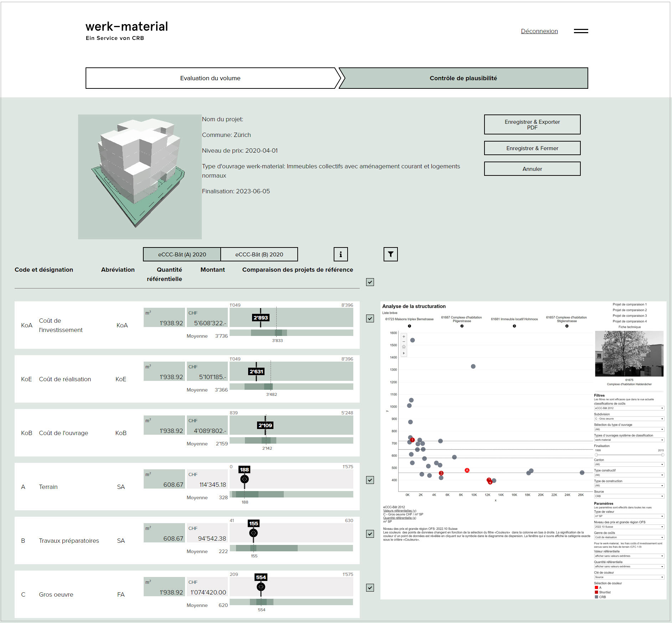
Task: Zoom in on the scatter chart
Action: [404, 336]
